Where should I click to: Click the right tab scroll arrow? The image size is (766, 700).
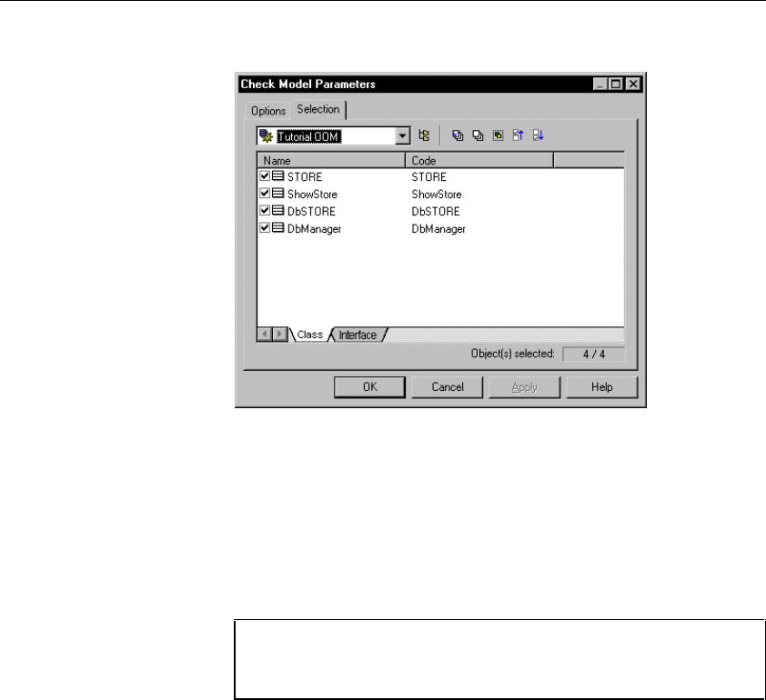[x=279, y=335]
